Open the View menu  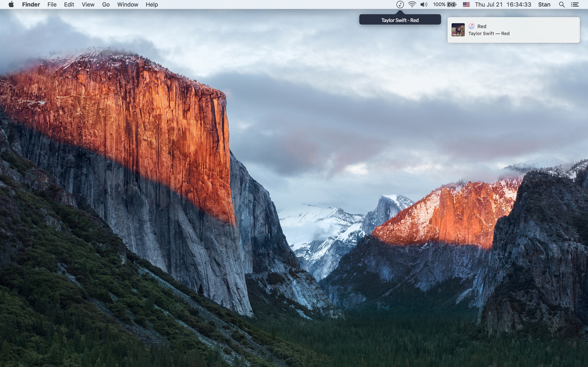click(88, 5)
